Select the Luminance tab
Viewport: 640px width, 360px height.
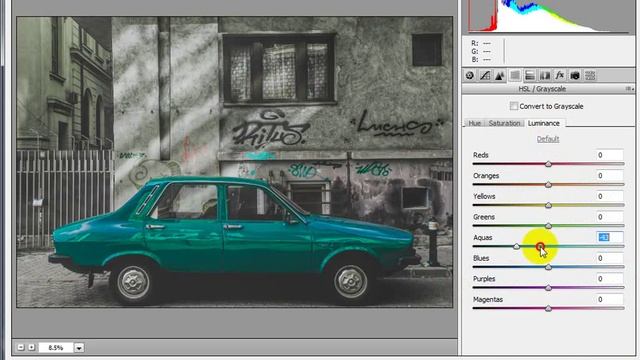(544, 123)
